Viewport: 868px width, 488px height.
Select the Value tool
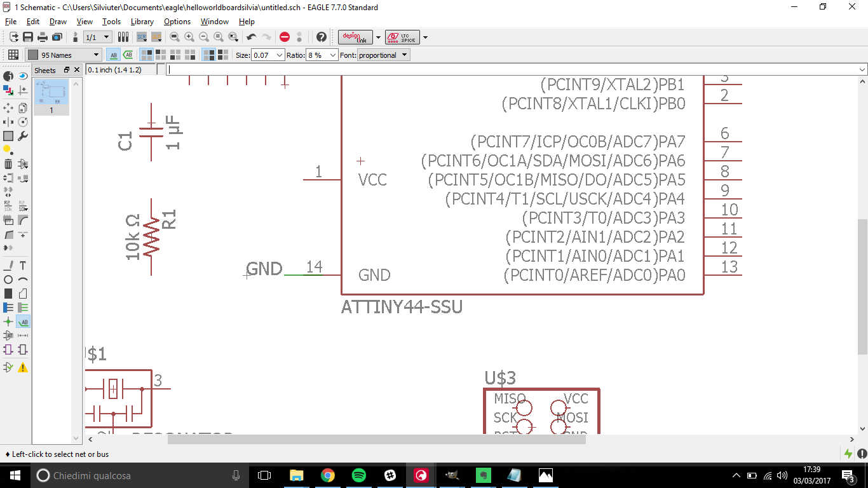click(x=23, y=205)
